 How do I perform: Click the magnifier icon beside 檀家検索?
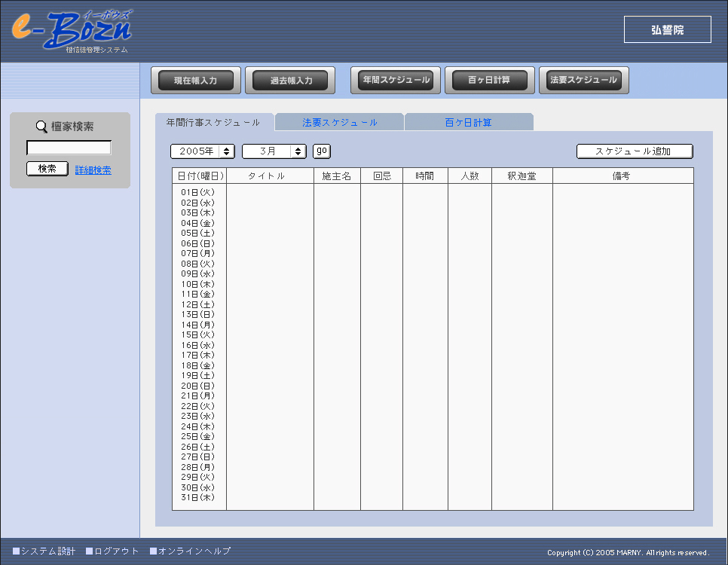tap(41, 127)
